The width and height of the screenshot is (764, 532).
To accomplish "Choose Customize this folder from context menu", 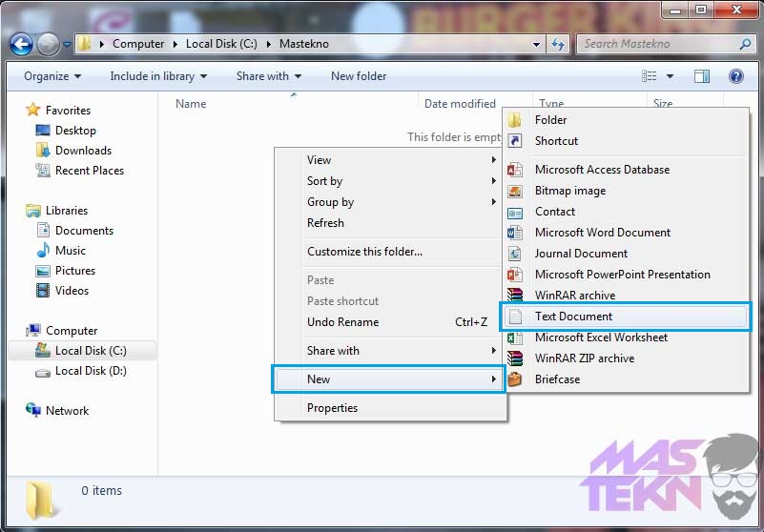I will click(x=390, y=252).
